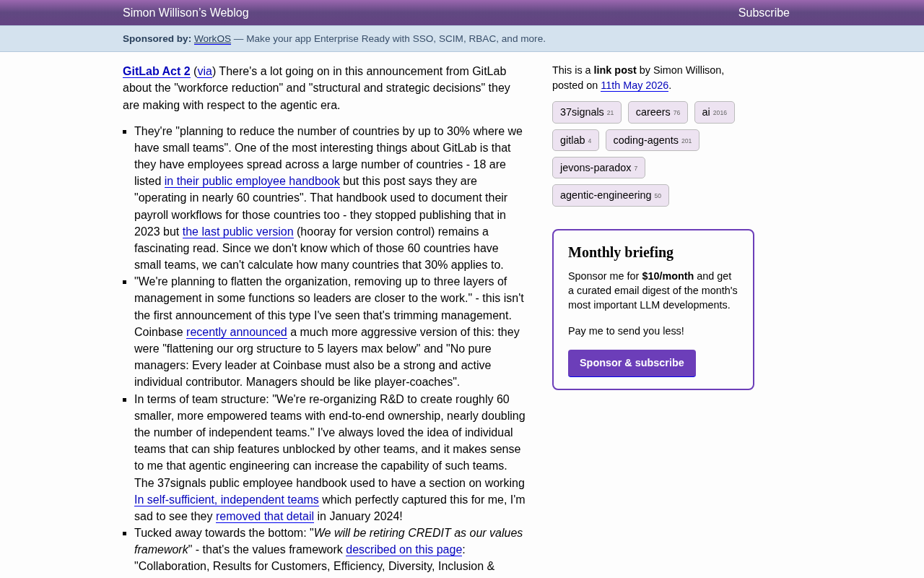Follow the 'recently announced' Coinbase link

click(x=237, y=332)
